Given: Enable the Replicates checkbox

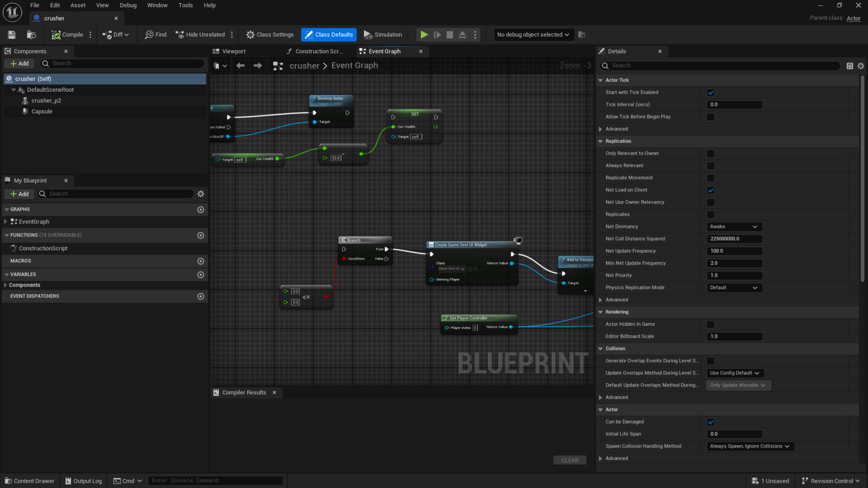Looking at the screenshot, I should pos(711,215).
